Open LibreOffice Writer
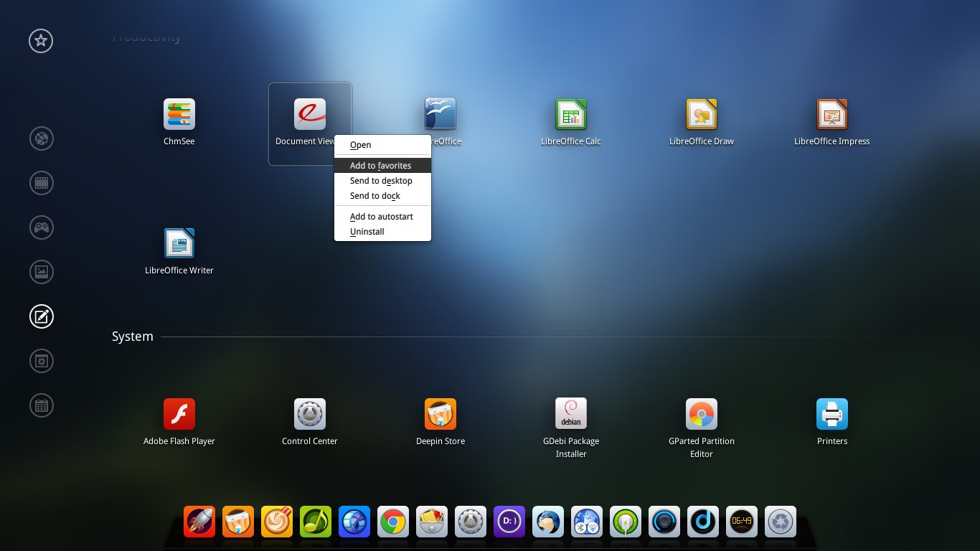This screenshot has height=551, width=980. coord(179,244)
